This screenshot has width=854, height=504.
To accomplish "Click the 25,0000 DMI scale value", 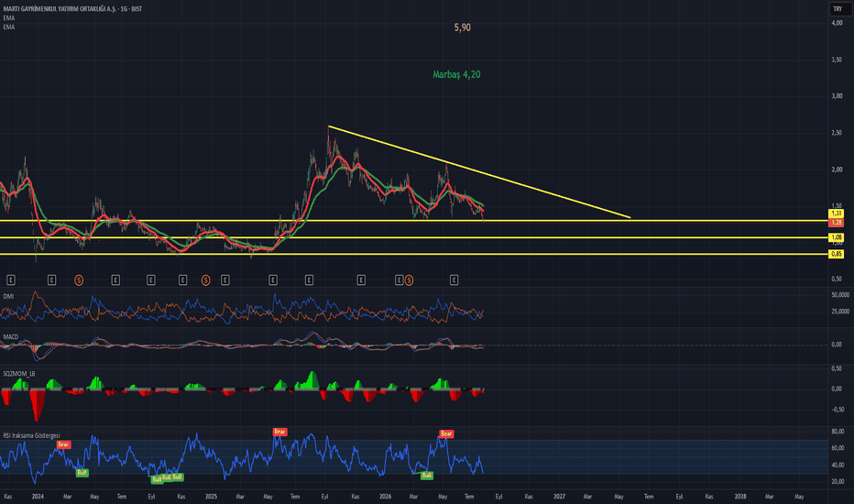I will coord(840,312).
